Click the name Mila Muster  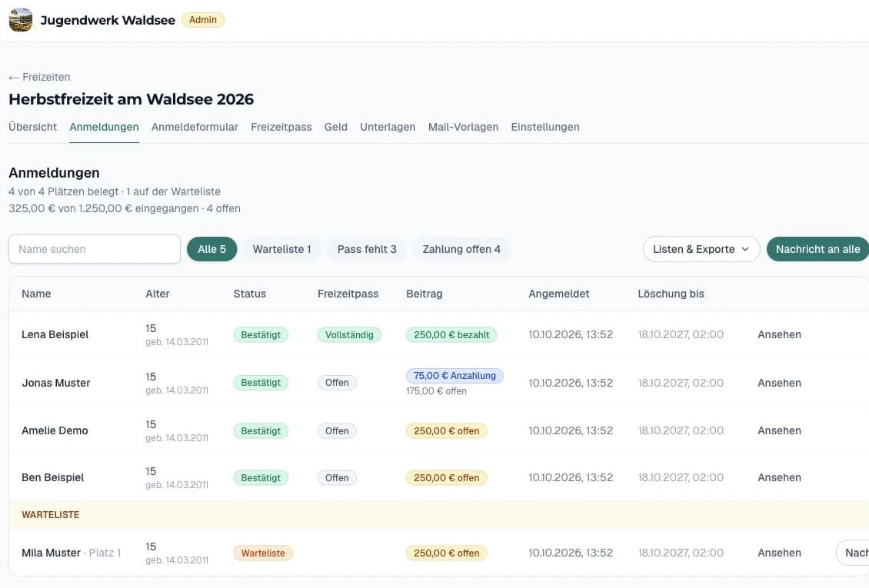coord(51,553)
